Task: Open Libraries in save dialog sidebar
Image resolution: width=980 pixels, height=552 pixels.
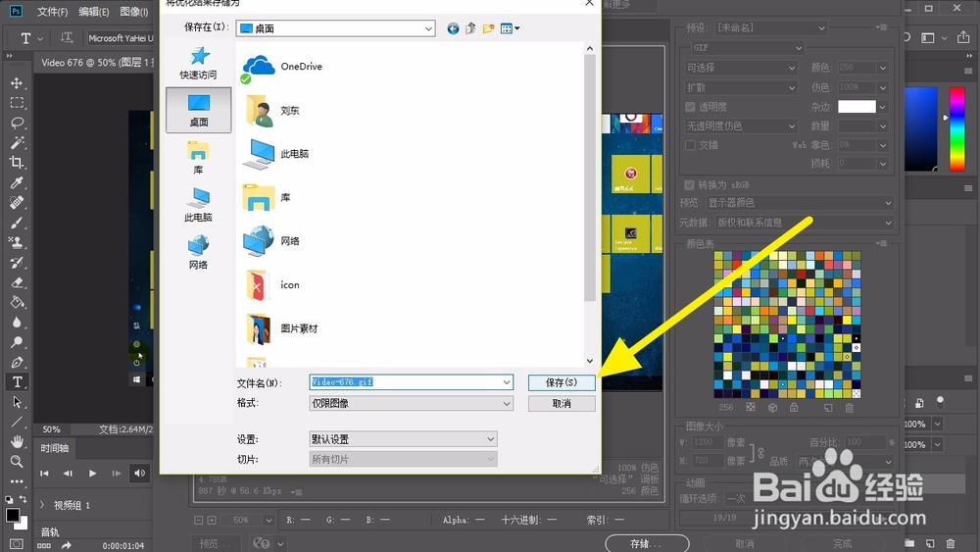Action: pos(198,158)
